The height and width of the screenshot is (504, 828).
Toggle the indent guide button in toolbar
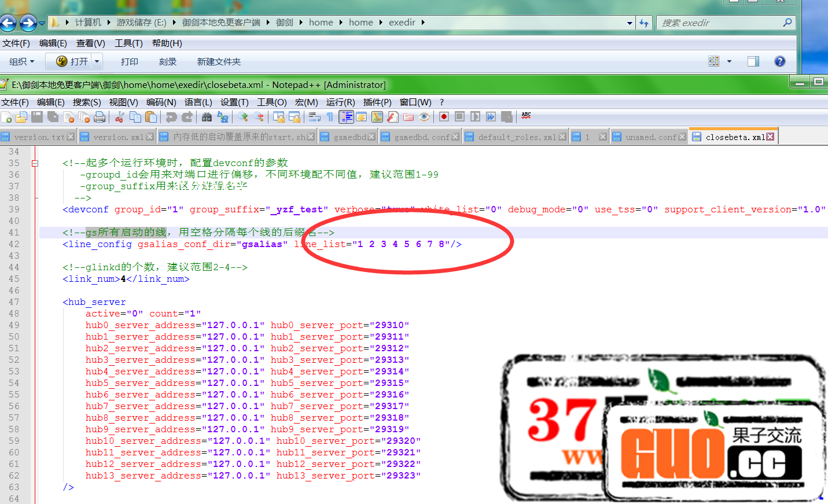[x=346, y=117]
